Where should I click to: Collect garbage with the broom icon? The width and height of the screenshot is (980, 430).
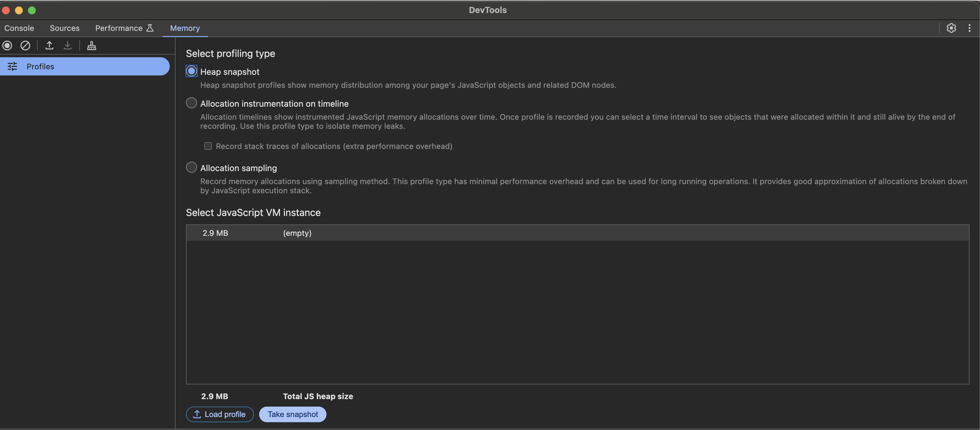(92, 45)
